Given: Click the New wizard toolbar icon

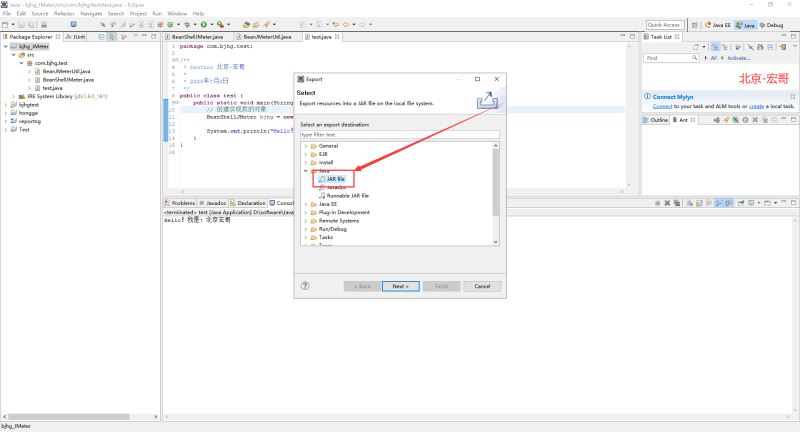Looking at the screenshot, I should click(5, 24).
